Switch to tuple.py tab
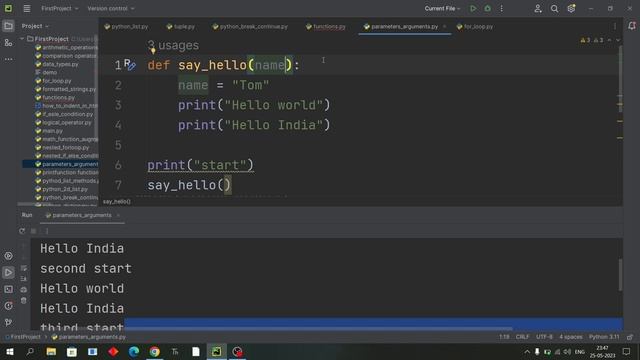 click(180, 27)
